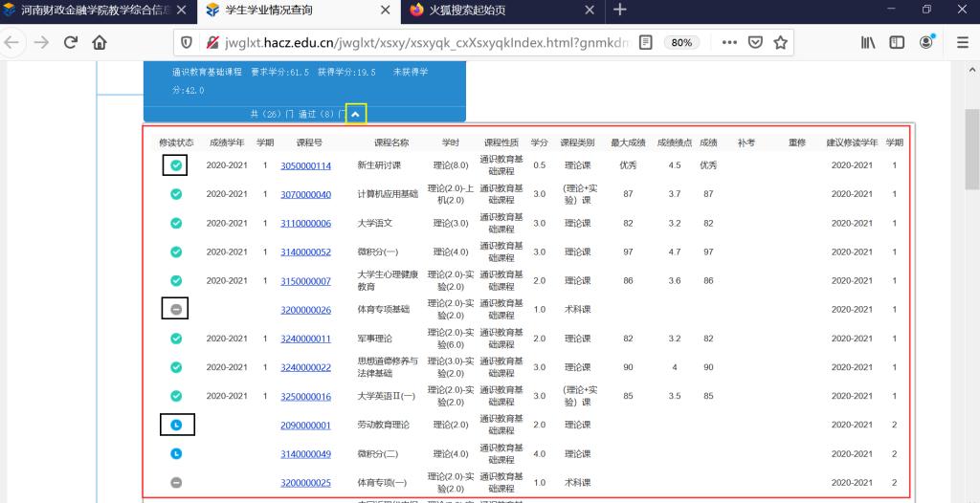Click the 4.7 grade point value

click(675, 251)
